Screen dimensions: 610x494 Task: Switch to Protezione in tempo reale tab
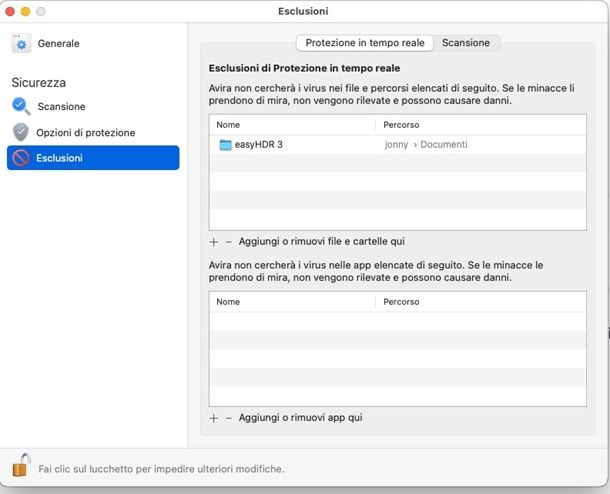click(365, 43)
